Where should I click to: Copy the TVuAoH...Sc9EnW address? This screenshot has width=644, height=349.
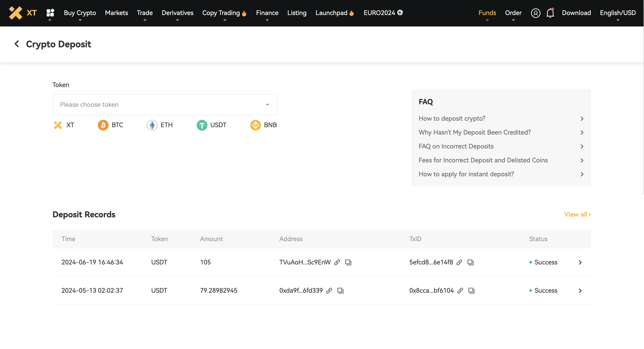point(348,262)
